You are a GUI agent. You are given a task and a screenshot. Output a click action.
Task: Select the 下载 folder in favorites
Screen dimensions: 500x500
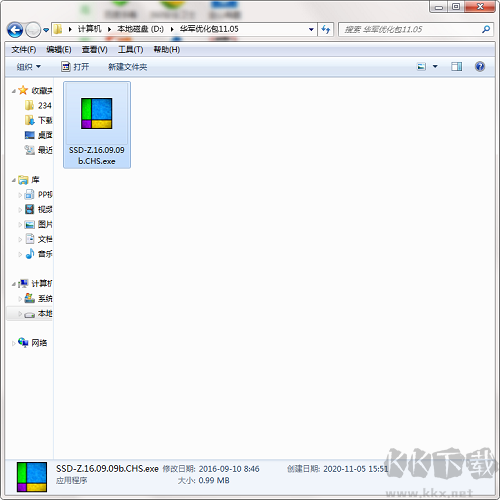[38, 120]
